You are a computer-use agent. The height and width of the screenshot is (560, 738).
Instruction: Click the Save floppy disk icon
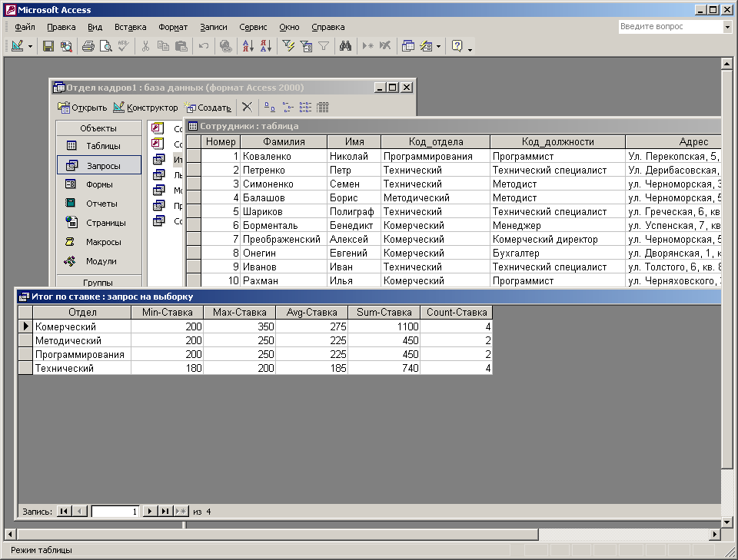[48, 46]
